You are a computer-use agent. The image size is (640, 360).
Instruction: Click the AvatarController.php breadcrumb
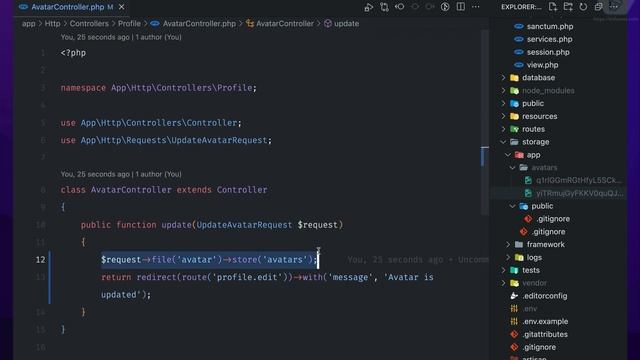(193, 24)
